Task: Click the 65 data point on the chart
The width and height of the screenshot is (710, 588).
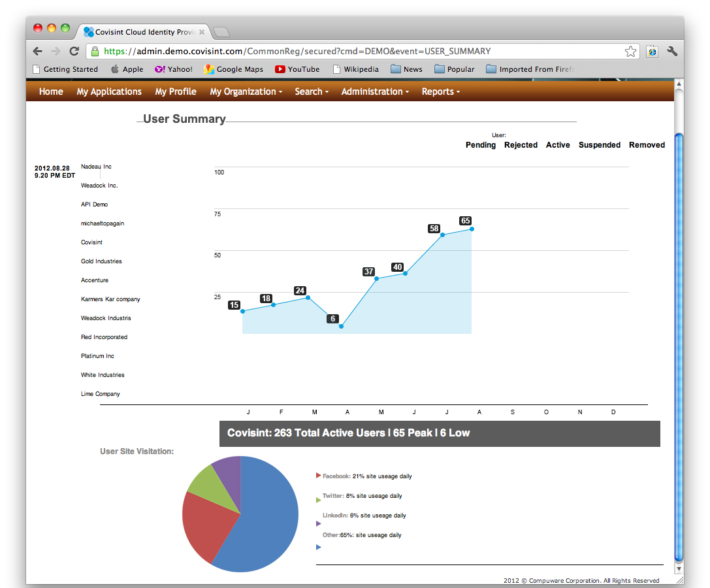Action: [472, 229]
